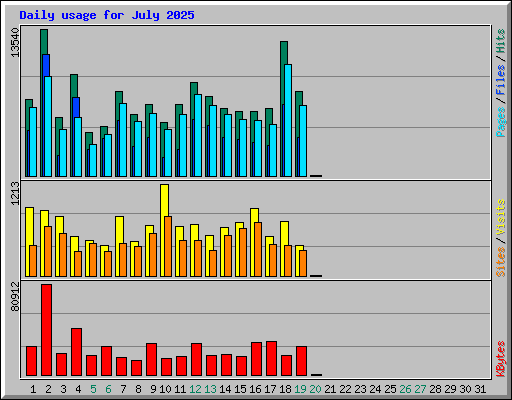This screenshot has width=512, height=400.
Task: Click day label 21 on the x-axis
Action: (330, 389)
